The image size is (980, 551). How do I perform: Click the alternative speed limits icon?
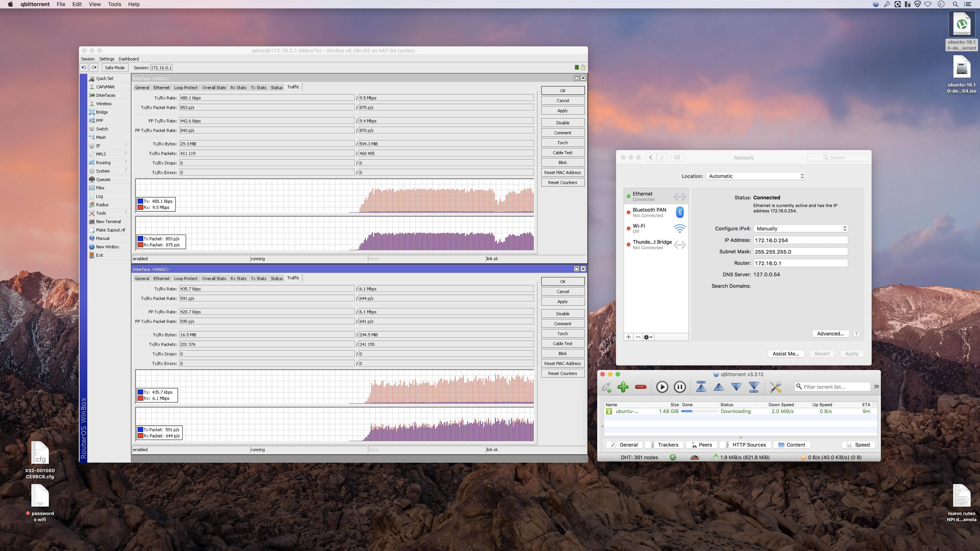click(695, 457)
